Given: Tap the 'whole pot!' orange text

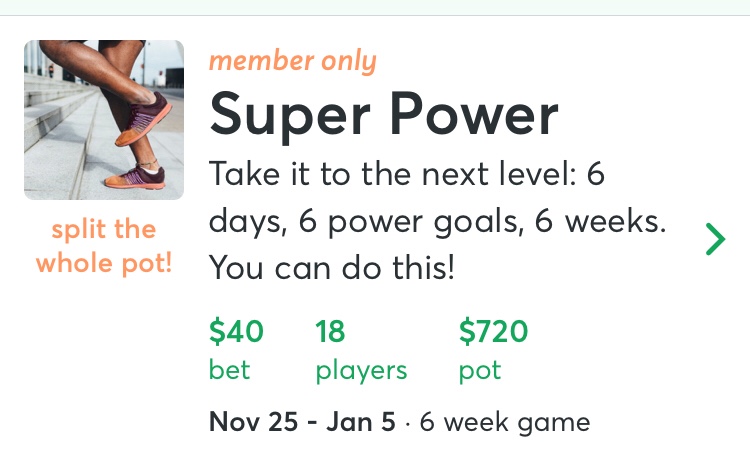Looking at the screenshot, I should [104, 263].
